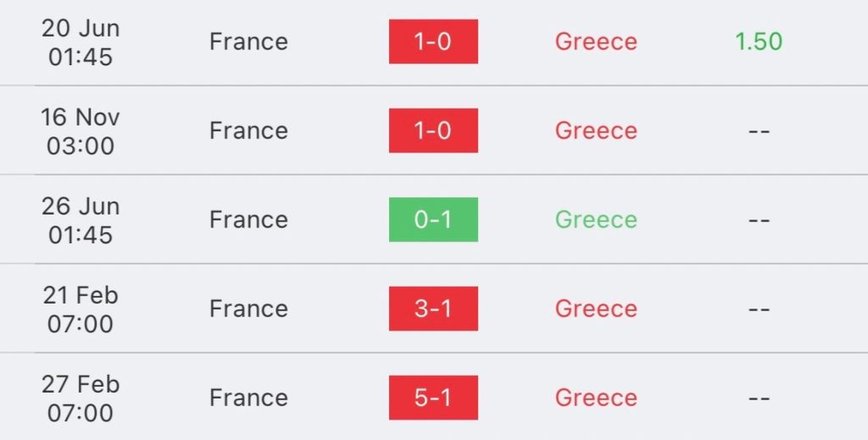This screenshot has width=868, height=440.
Task: Click the 1.50 odds value
Action: click(759, 42)
